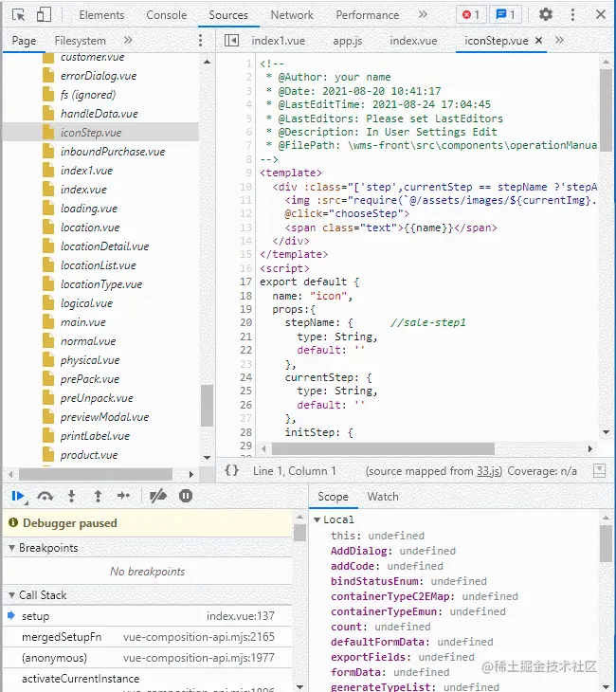Show more open file tabs chevron
The height and width of the screenshot is (692, 616).
559,40
